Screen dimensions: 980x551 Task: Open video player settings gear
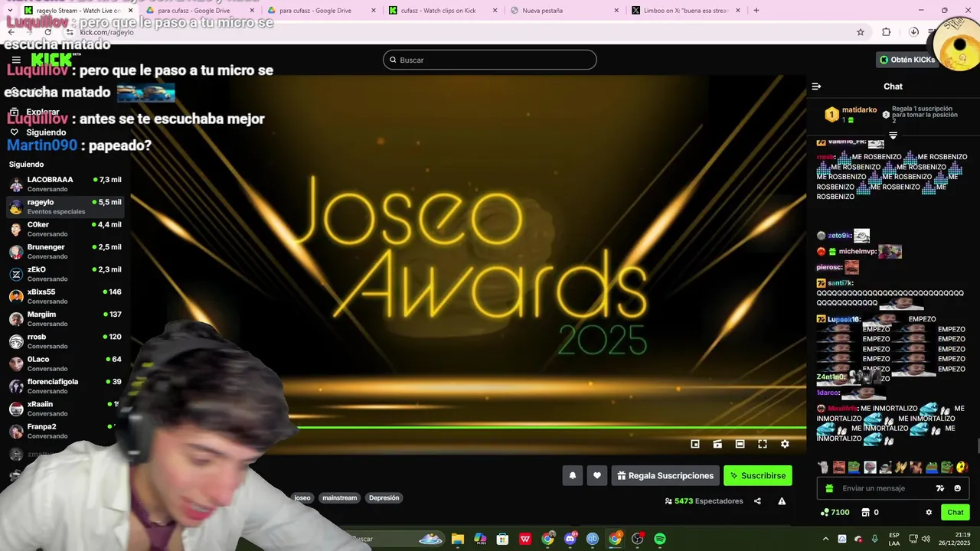click(x=785, y=444)
